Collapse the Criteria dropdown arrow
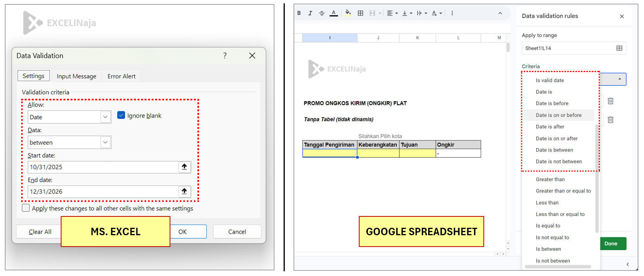 click(x=619, y=79)
